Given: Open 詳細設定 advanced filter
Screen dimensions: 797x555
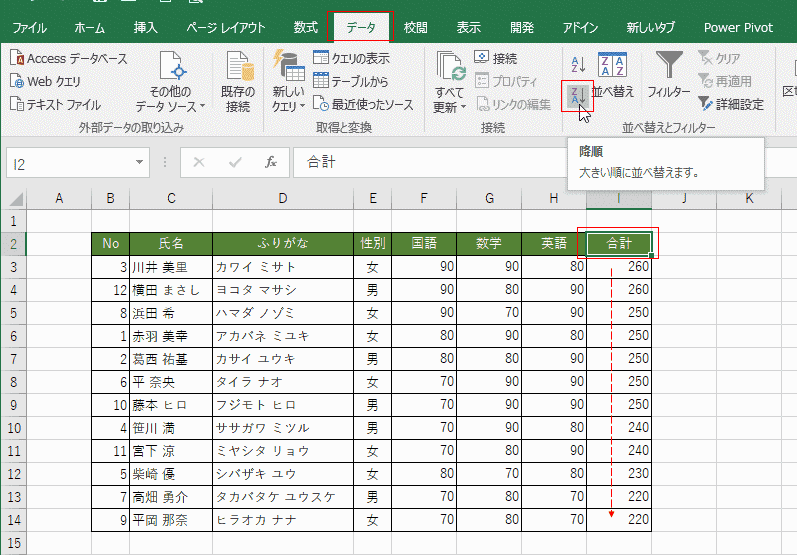Looking at the screenshot, I should 731,104.
